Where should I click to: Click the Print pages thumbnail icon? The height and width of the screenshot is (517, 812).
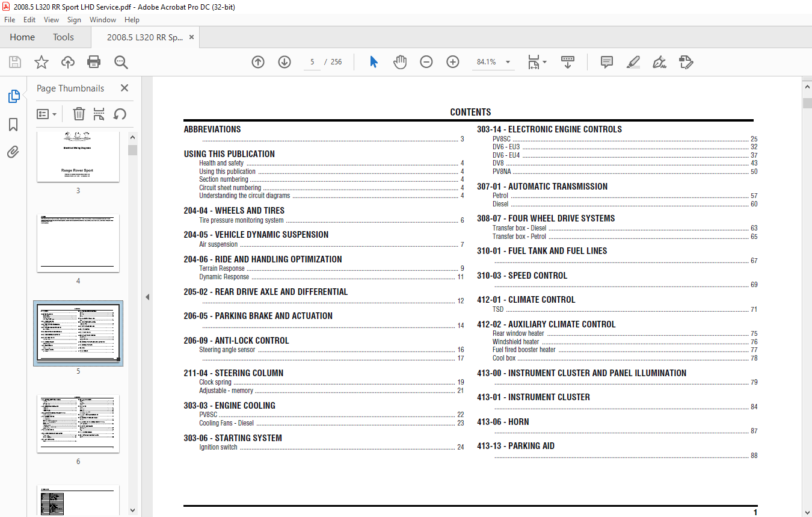[x=99, y=114]
